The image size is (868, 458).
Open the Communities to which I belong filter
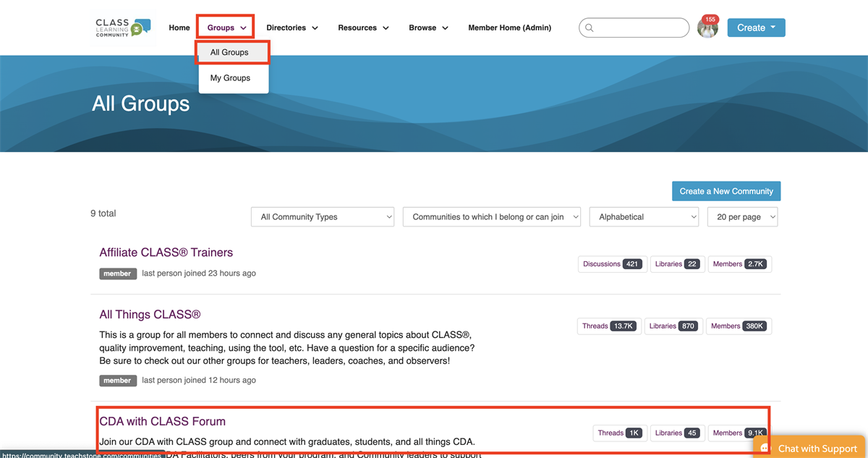[492, 217]
